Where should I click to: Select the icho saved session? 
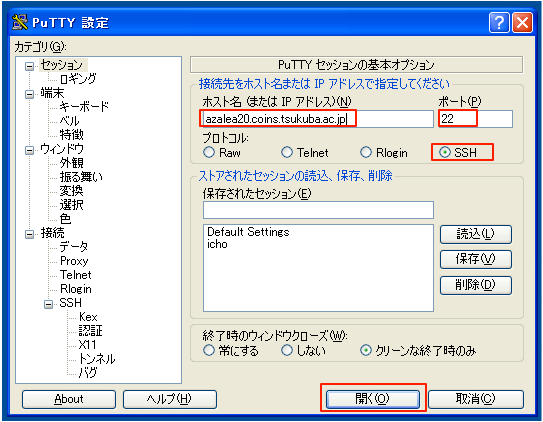tap(217, 244)
